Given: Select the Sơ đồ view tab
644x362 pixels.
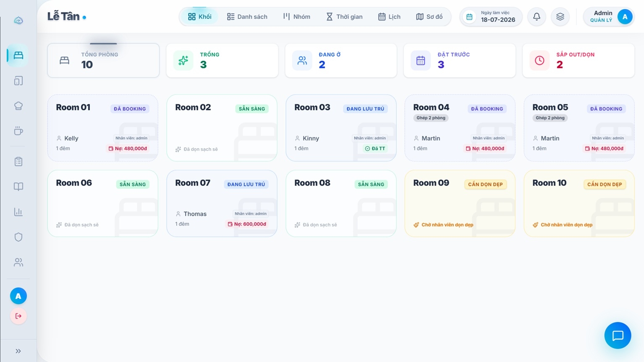Looking at the screenshot, I should click(x=429, y=17).
